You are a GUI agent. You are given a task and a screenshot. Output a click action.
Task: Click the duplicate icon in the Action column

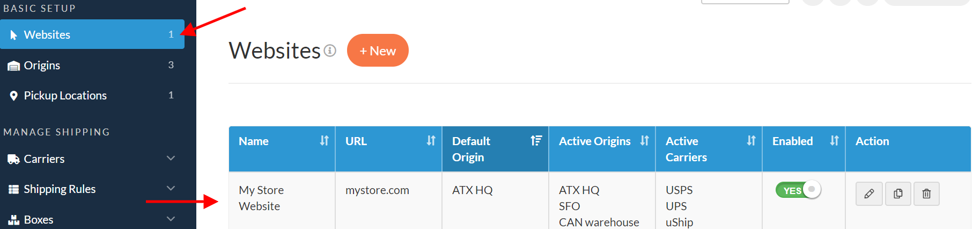(898, 194)
